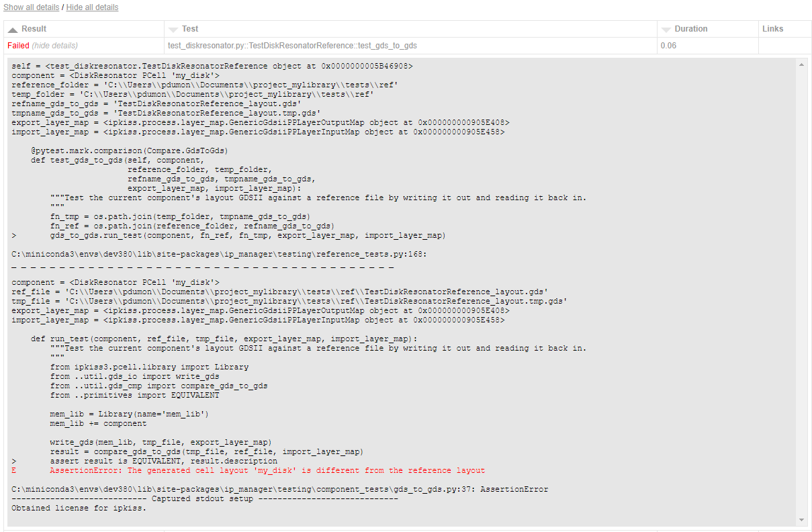This screenshot has height=532, width=812.
Task: Click the red AssertionError message line
Action: (267, 471)
